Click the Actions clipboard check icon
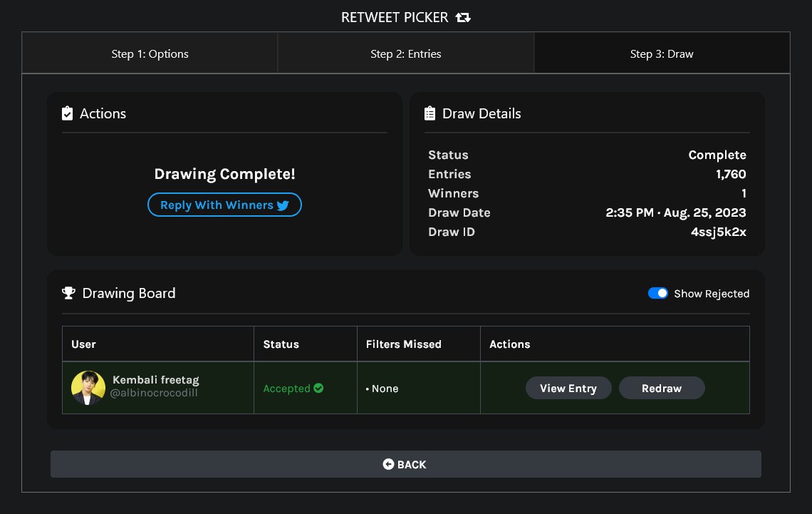This screenshot has height=514, width=812. [68, 113]
